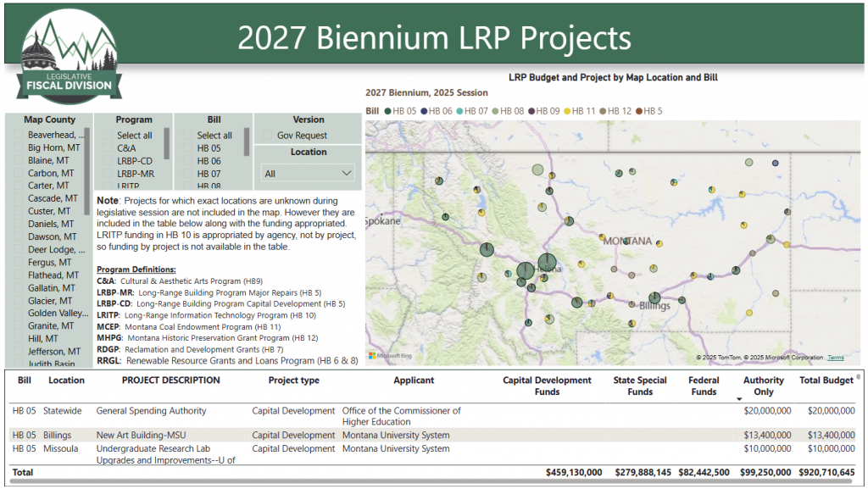
Task: Toggle the Gov Request version checkbox
Action: (x=268, y=136)
